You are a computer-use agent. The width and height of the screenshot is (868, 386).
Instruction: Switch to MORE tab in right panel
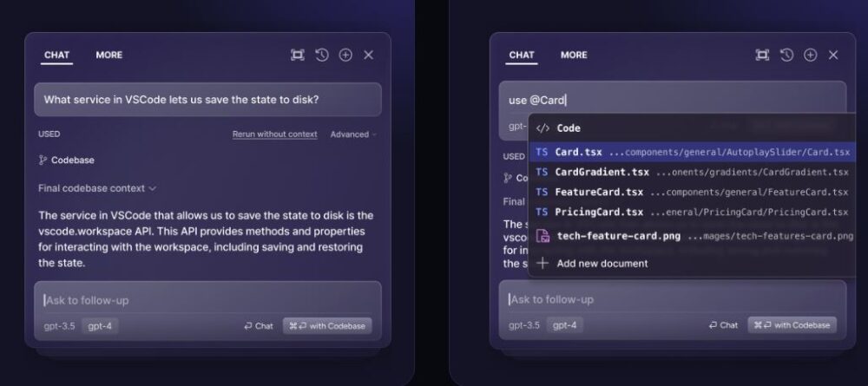click(574, 55)
